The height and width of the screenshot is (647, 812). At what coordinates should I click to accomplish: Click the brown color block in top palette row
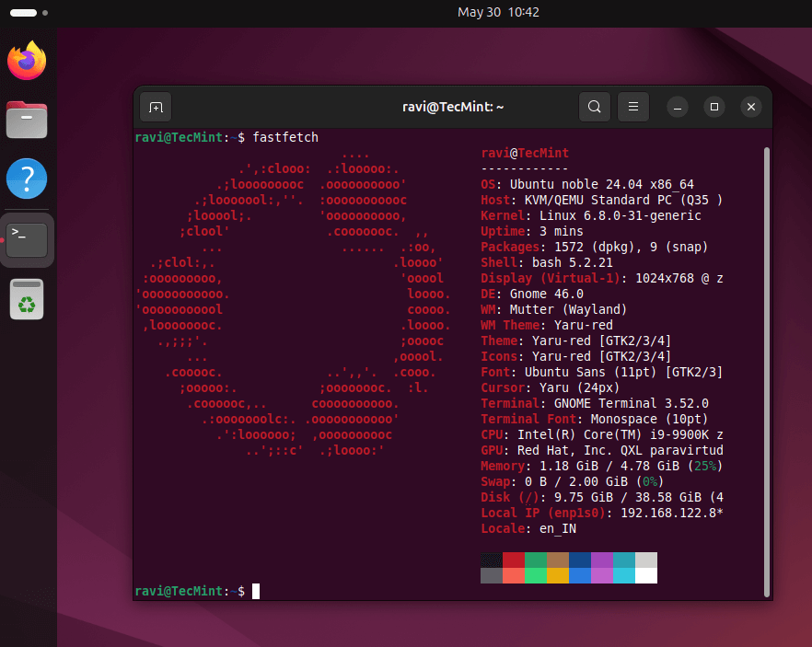click(x=559, y=560)
